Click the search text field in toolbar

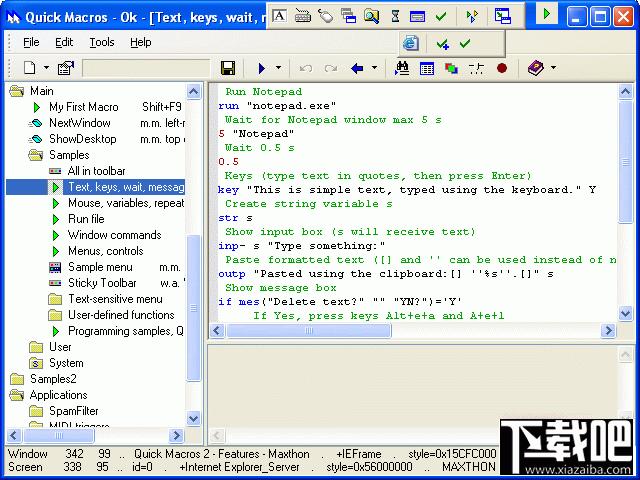[x=146, y=68]
